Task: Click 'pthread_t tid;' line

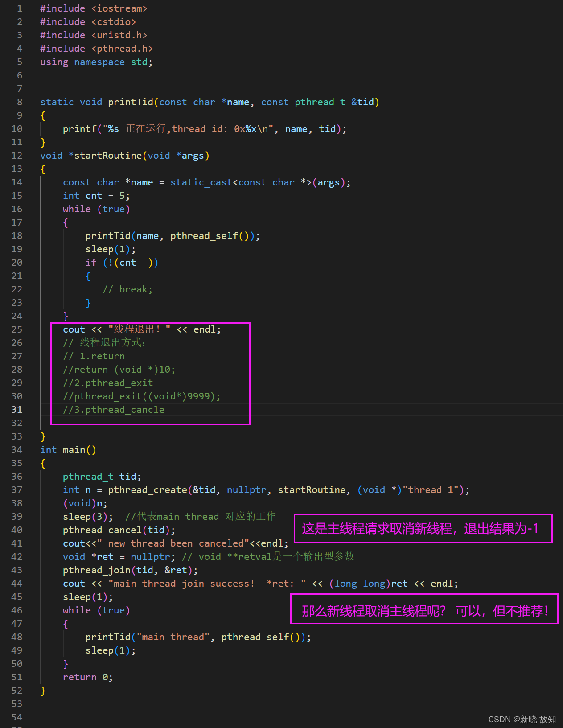Action: coord(102,477)
